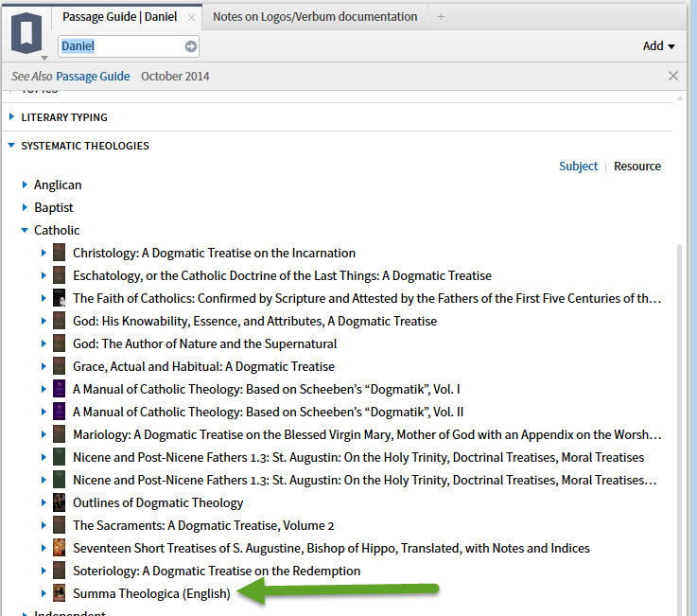Open Mariology: A Dogmatic Treatise title
Screen dimensions: 697x616
pos(367,434)
